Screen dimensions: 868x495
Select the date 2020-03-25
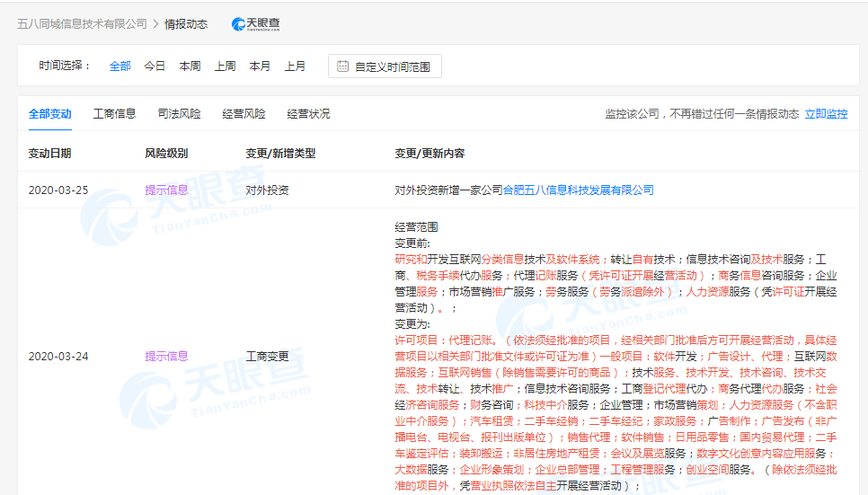[x=58, y=190]
